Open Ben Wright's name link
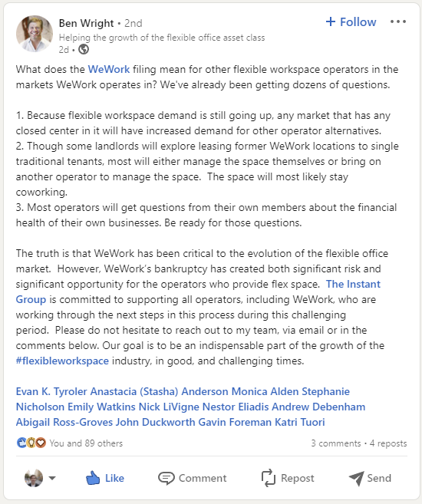This screenshot has height=504, width=422. [x=86, y=23]
